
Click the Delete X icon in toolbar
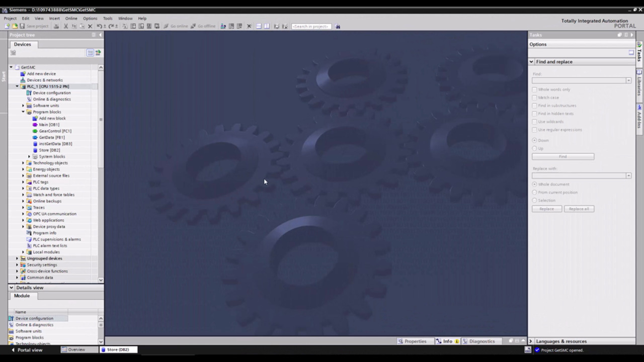pyautogui.click(x=90, y=26)
